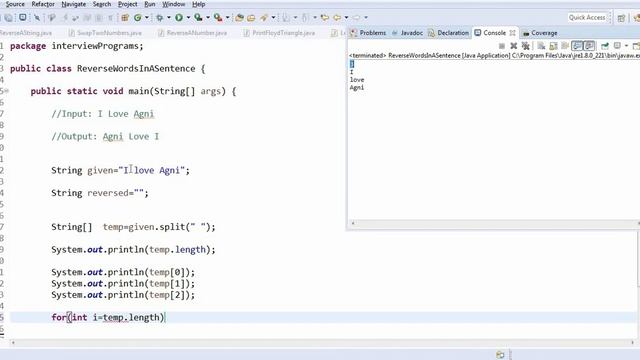Toggle Skip All Breakpoints toolbar button

tap(37, 18)
